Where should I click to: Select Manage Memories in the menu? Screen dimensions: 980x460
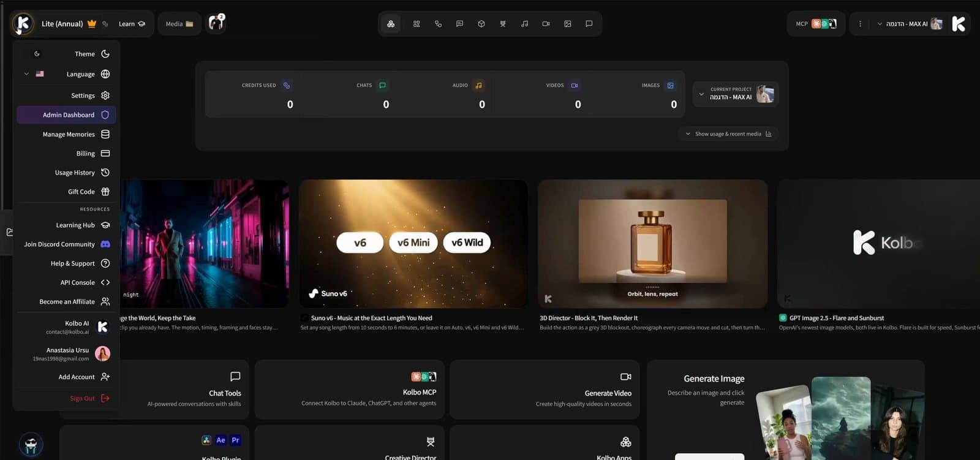(66, 134)
